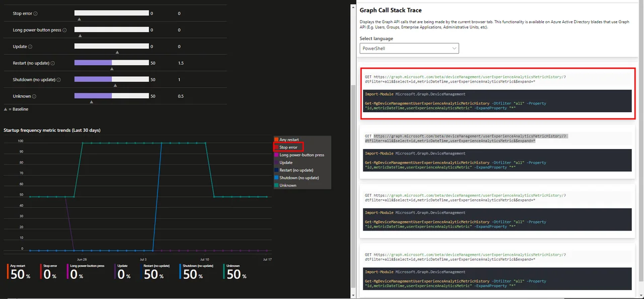Screen dimensions: 644x299
Task: Click the Restart (no update) 50% summary tile
Action: pyautogui.click(x=155, y=272)
